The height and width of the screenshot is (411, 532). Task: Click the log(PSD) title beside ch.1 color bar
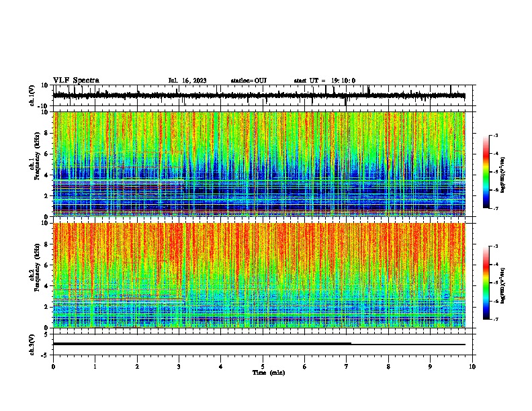[503, 175]
